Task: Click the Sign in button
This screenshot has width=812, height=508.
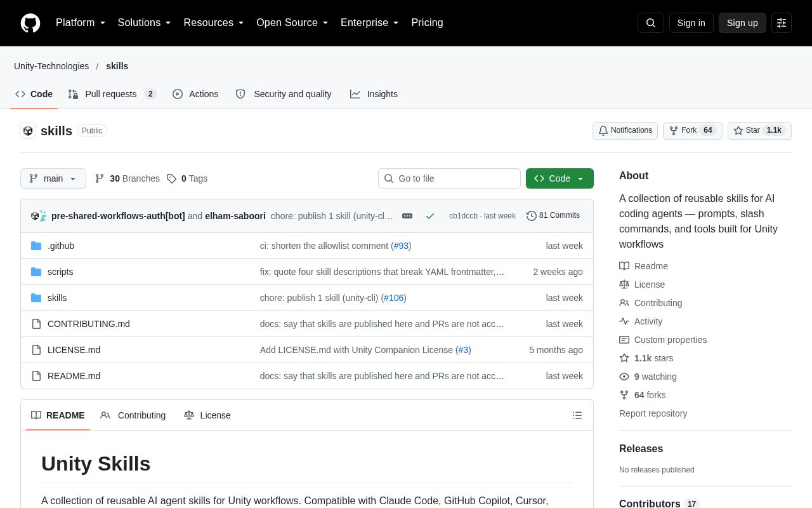Action: point(691,23)
